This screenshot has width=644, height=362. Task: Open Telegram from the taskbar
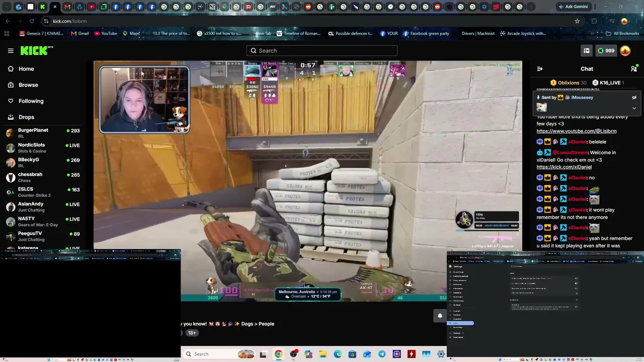[x=382, y=354]
